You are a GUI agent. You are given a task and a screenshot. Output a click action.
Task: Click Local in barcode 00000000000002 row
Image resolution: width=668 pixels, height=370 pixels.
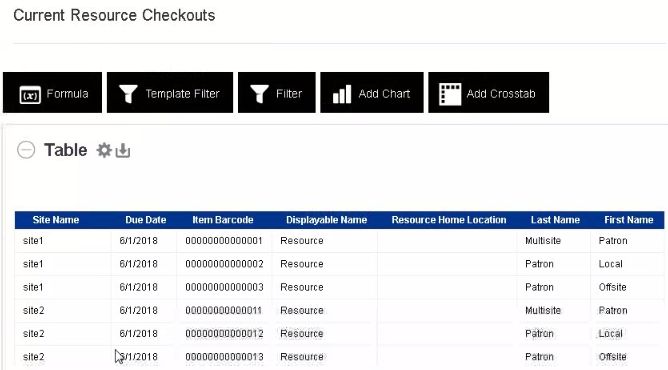click(x=610, y=264)
